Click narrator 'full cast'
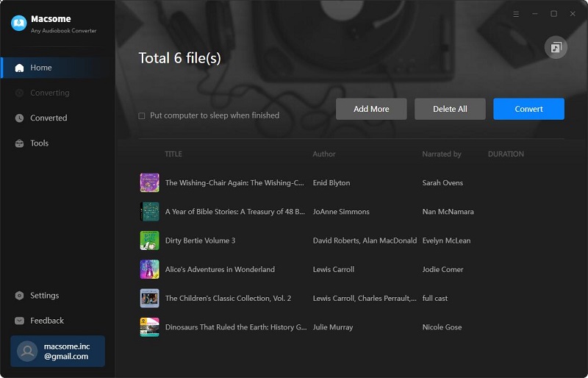588x378 pixels. coord(435,299)
